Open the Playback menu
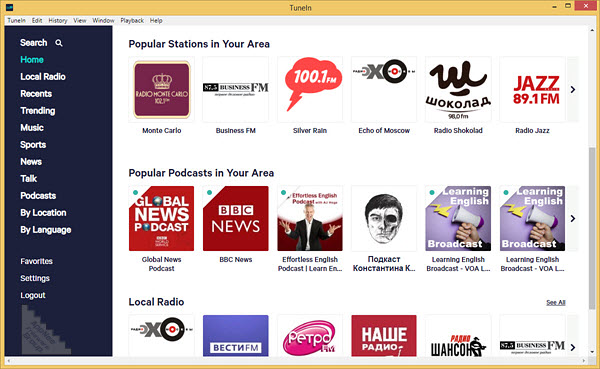This screenshot has height=369, width=600. coord(132,20)
